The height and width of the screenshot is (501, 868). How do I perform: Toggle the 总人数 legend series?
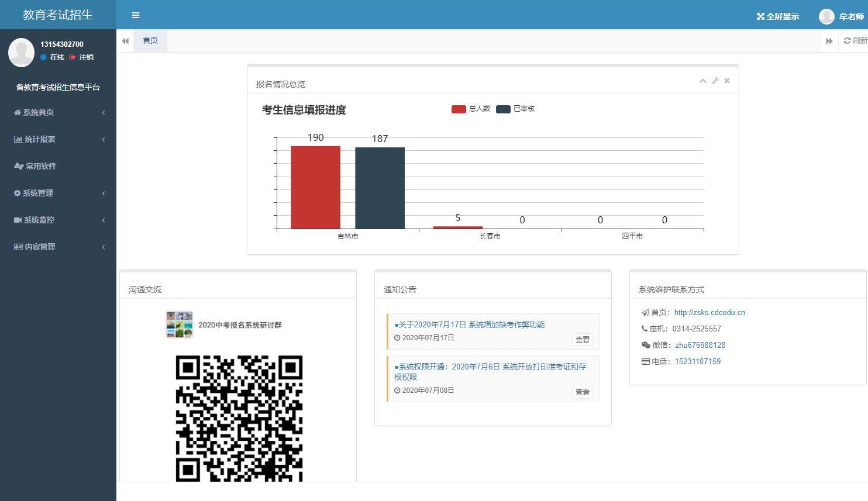471,109
